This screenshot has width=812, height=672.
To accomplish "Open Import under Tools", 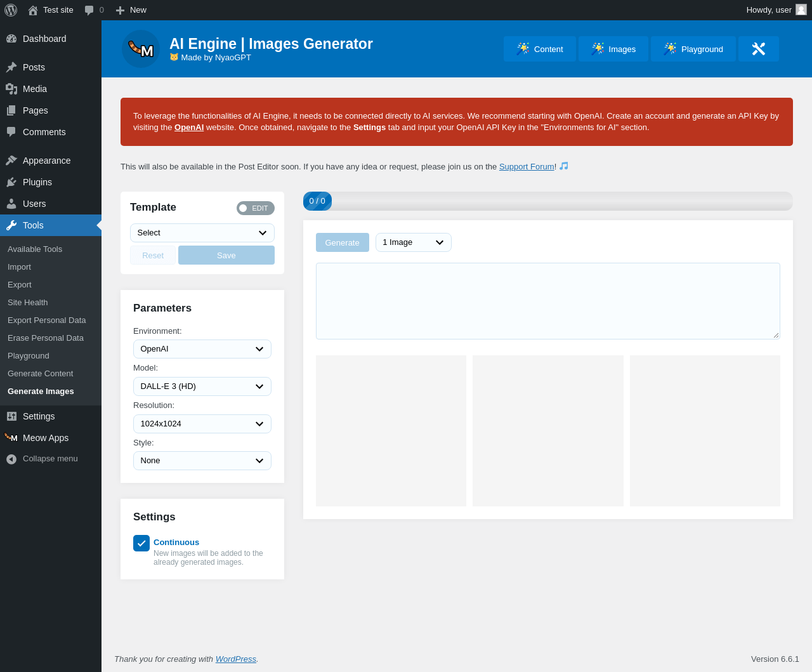I will tap(19, 267).
